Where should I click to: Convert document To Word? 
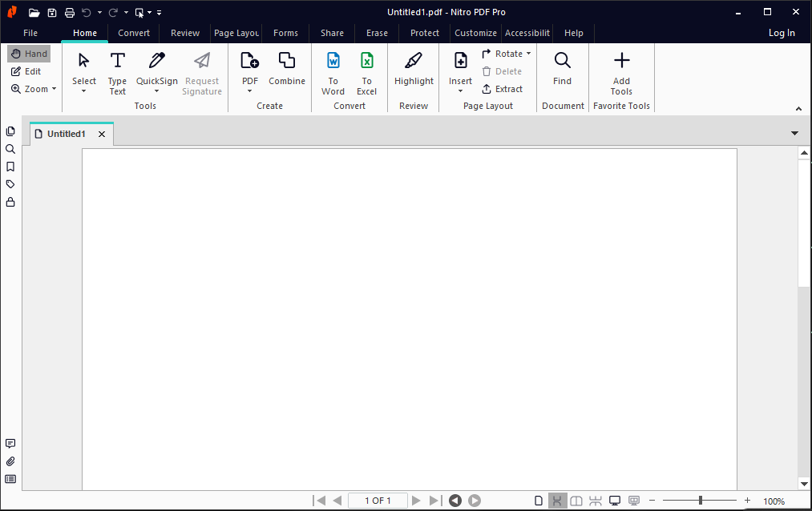pos(333,74)
